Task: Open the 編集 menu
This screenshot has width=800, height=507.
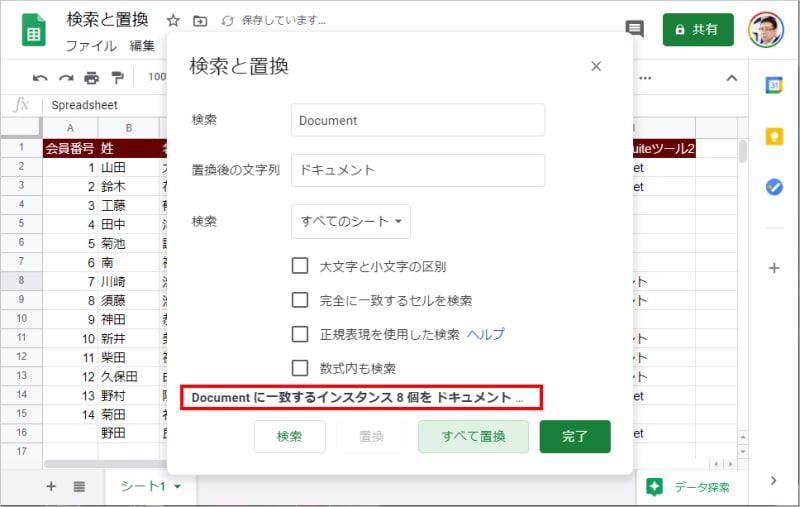Action: 142,46
